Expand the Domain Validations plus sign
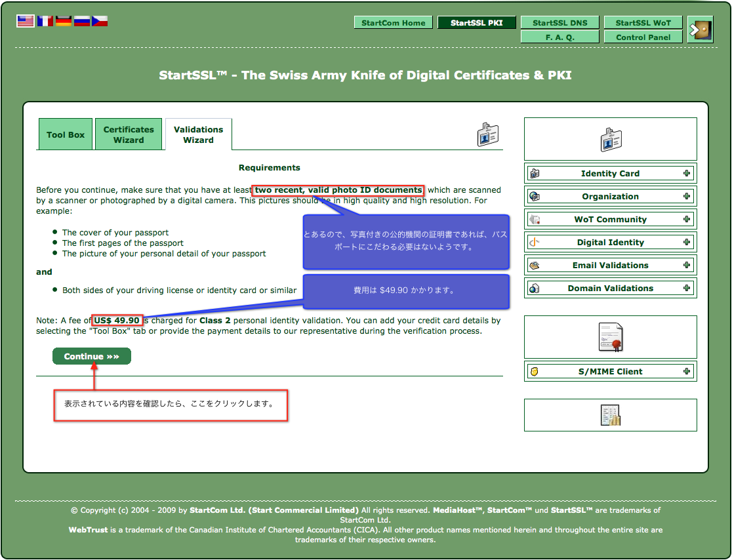732x560 pixels. point(686,288)
